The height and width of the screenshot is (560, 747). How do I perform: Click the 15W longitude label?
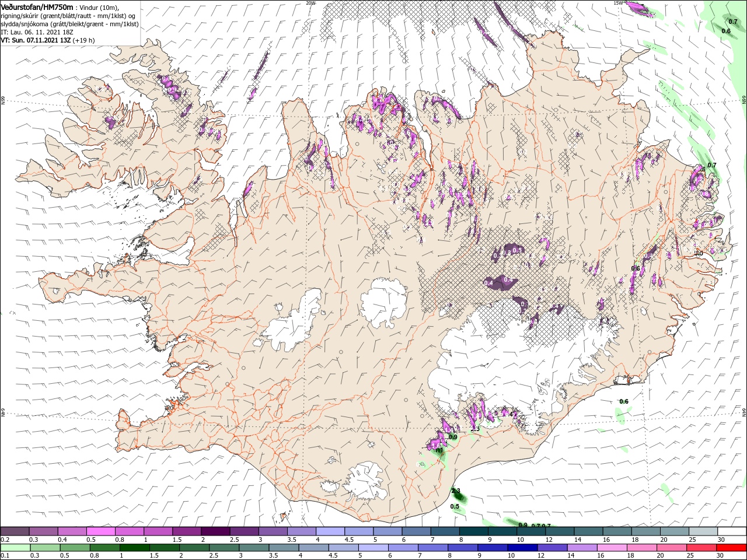618,3
